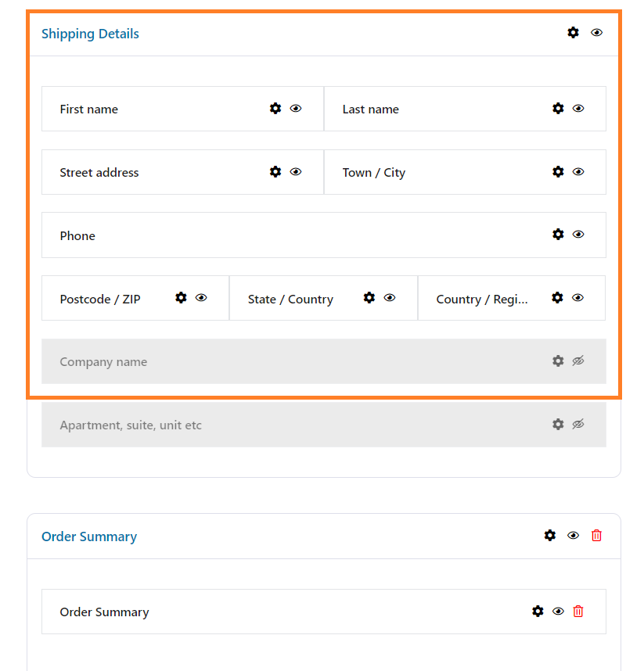Screen dimensions: 644x671
Task: Open Company name field settings gear
Action: click(x=558, y=361)
